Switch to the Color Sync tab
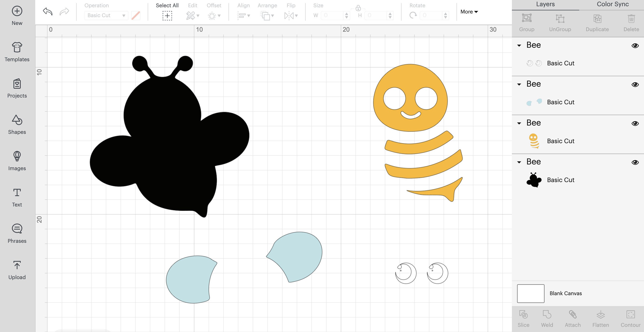This screenshot has height=332, width=644. pos(612,4)
